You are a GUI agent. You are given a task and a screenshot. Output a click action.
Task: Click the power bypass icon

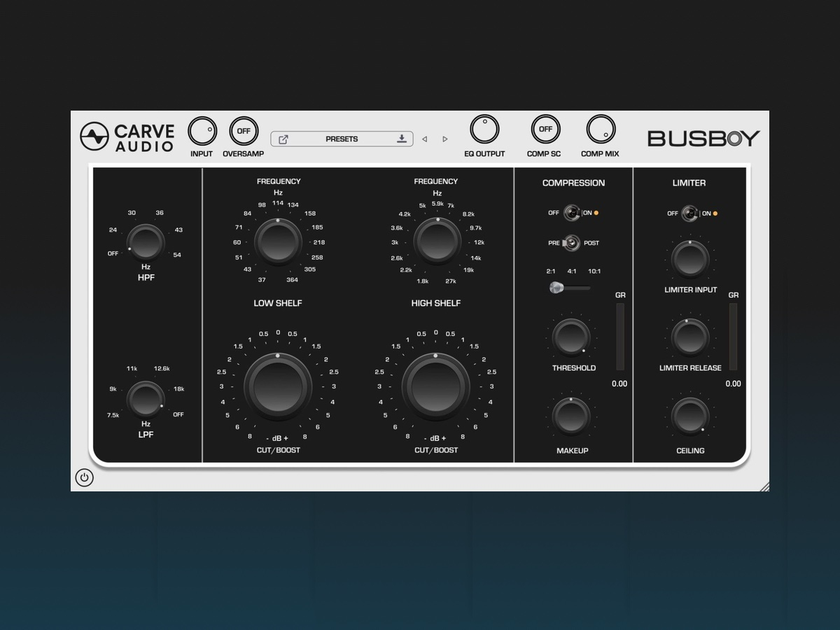click(x=84, y=477)
